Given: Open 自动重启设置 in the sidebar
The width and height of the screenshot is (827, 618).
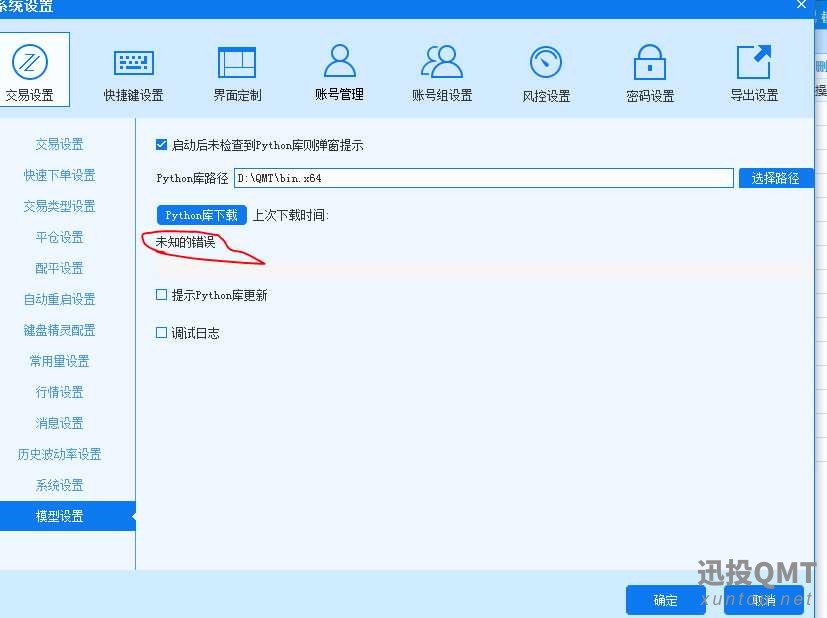Looking at the screenshot, I should 60,299.
